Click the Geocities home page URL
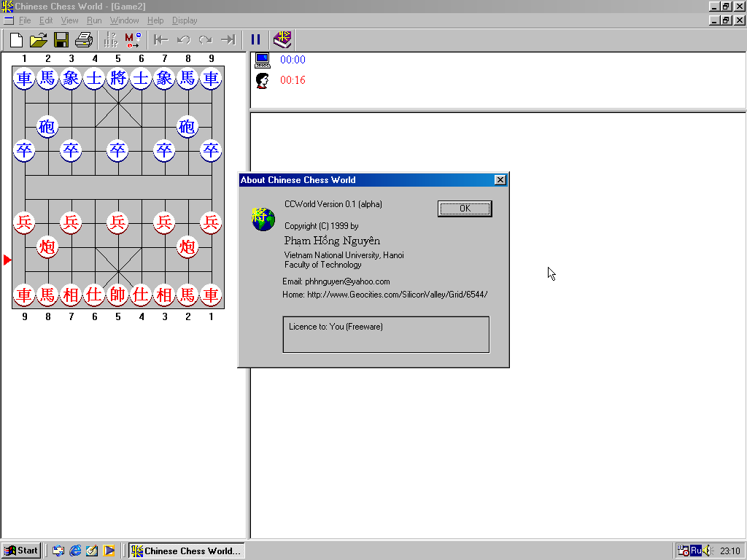This screenshot has width=747, height=560. click(x=398, y=295)
